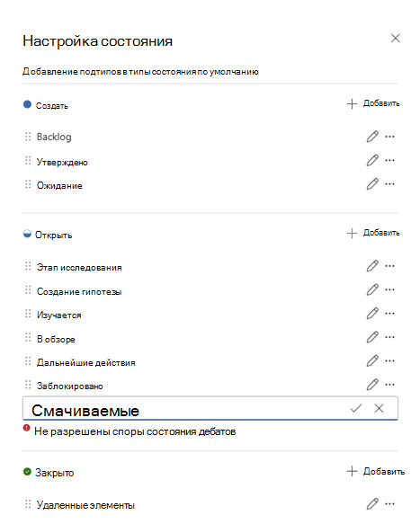Open ellipsis menu for Создание гипотезы

(x=389, y=289)
